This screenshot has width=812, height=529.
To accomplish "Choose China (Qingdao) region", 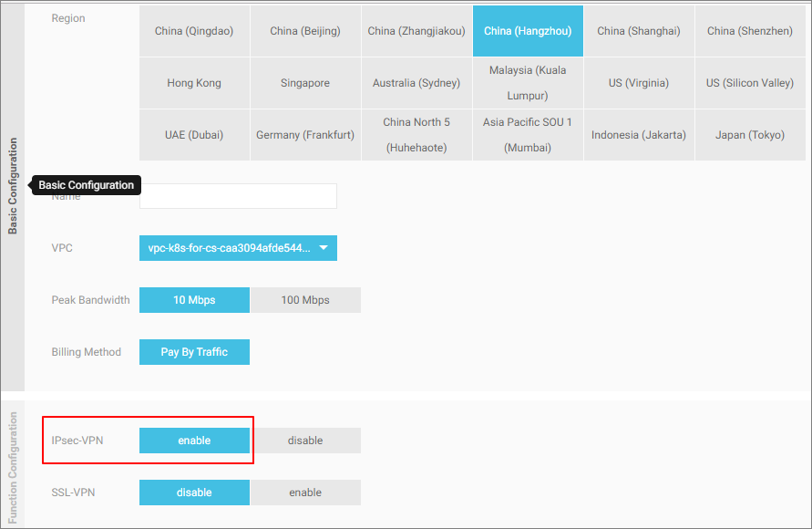I will click(194, 31).
